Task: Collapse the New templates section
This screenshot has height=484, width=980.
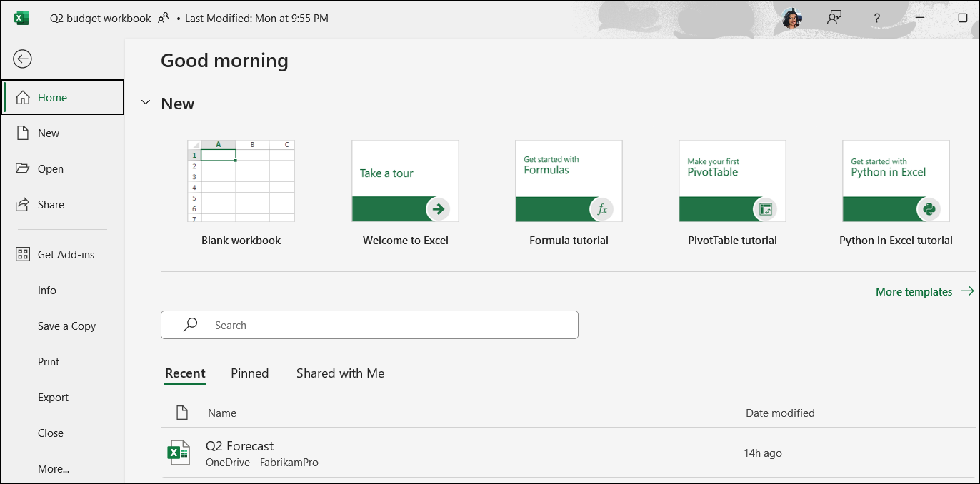Action: coord(146,103)
